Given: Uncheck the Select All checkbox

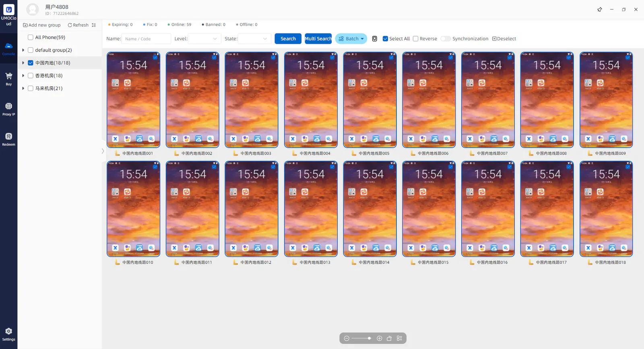Looking at the screenshot, I should pos(385,39).
